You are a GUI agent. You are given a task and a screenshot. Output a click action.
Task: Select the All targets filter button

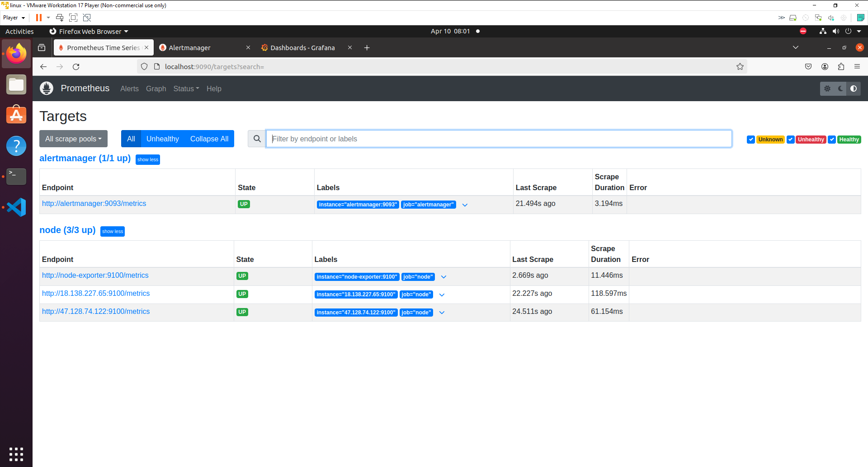[131, 139]
